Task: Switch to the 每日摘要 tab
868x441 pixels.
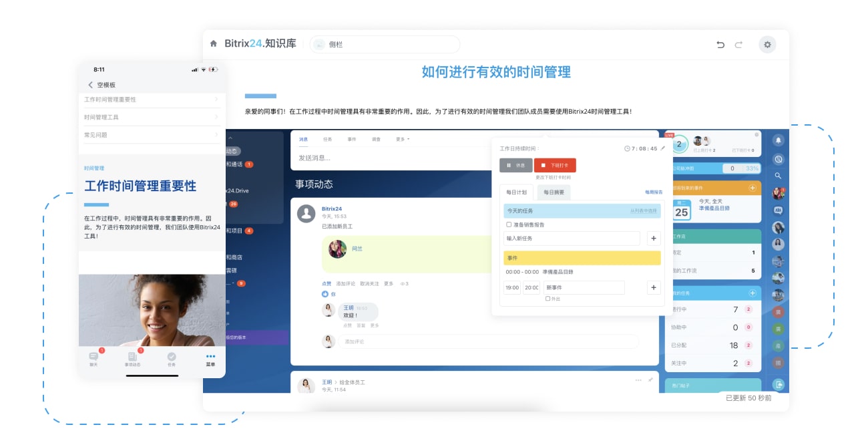Action: coord(554,192)
